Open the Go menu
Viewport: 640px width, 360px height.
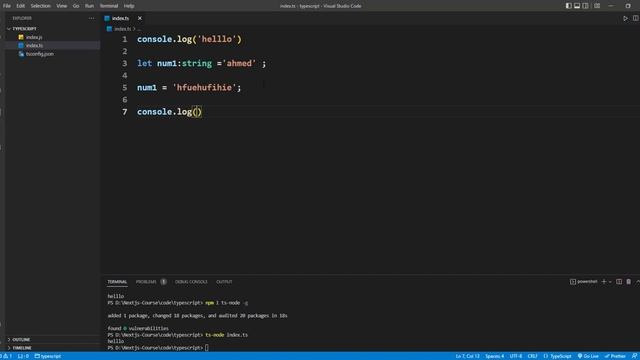76,6
